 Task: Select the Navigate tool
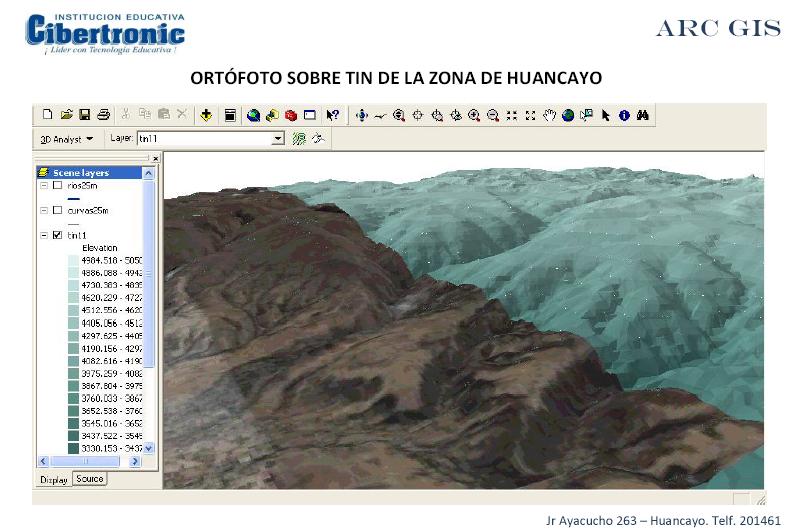click(361, 115)
